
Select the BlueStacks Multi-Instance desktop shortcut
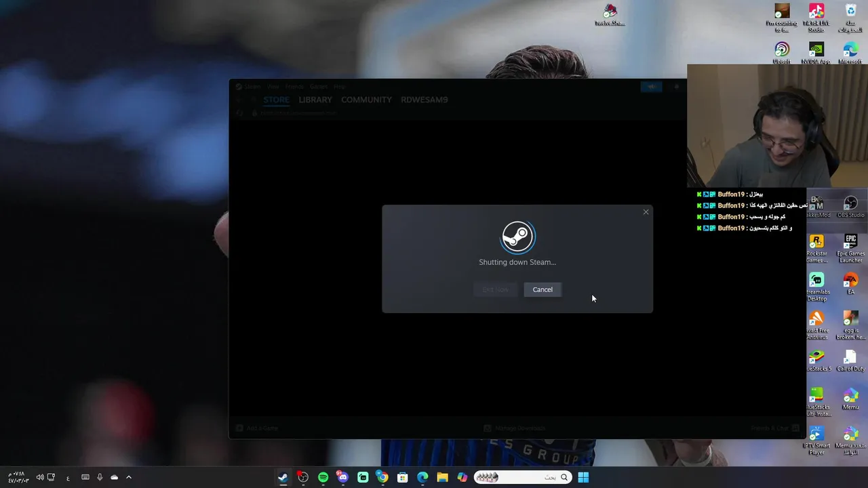816,402
